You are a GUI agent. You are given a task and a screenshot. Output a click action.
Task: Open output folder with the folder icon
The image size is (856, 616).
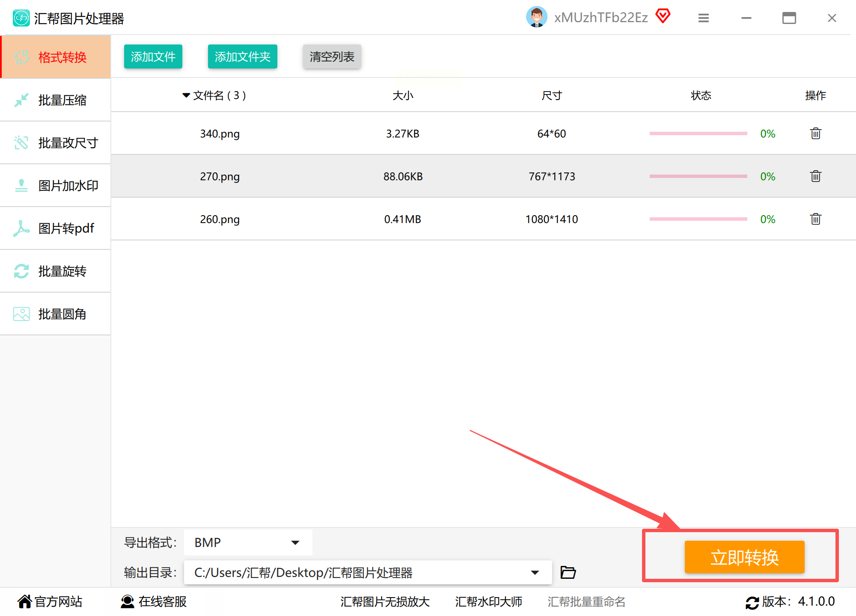[x=568, y=572]
